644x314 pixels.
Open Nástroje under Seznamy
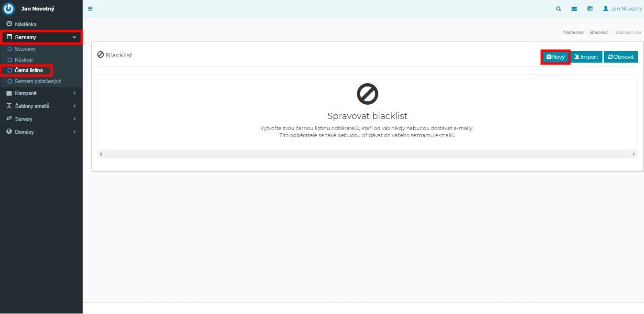coord(24,60)
